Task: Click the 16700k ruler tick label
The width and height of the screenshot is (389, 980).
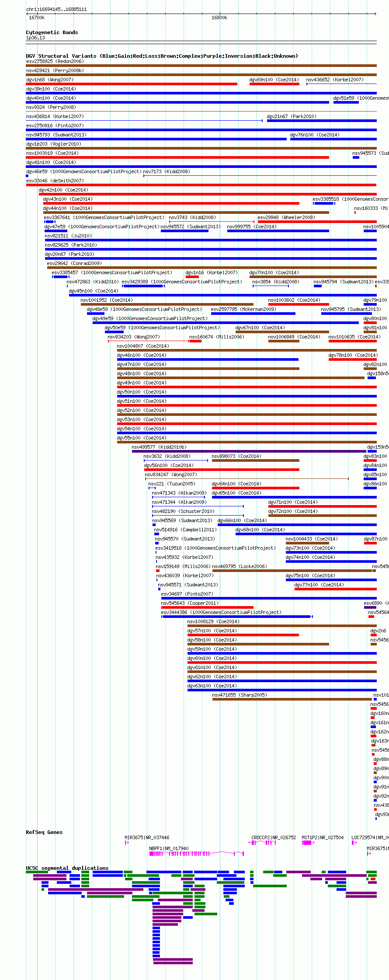Action: click(37, 17)
